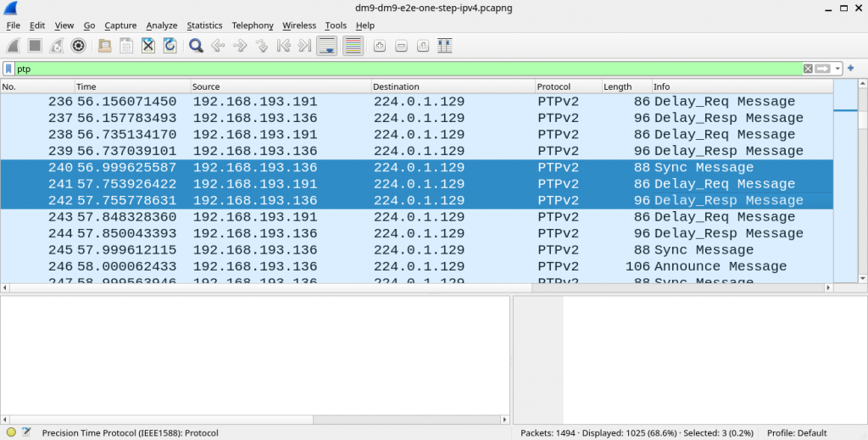
Task: Open capture file properties in status bar
Action: (x=26, y=432)
